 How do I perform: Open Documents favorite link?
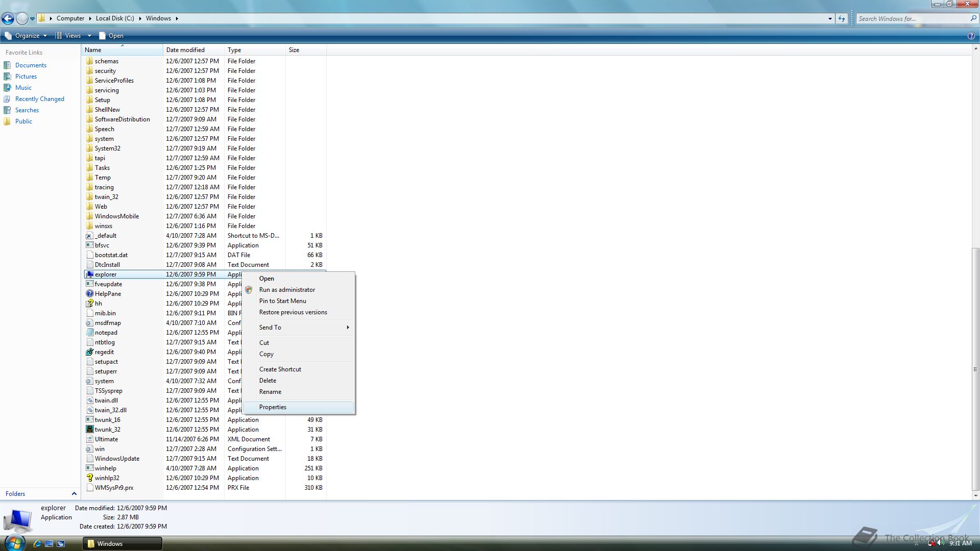tap(31, 65)
